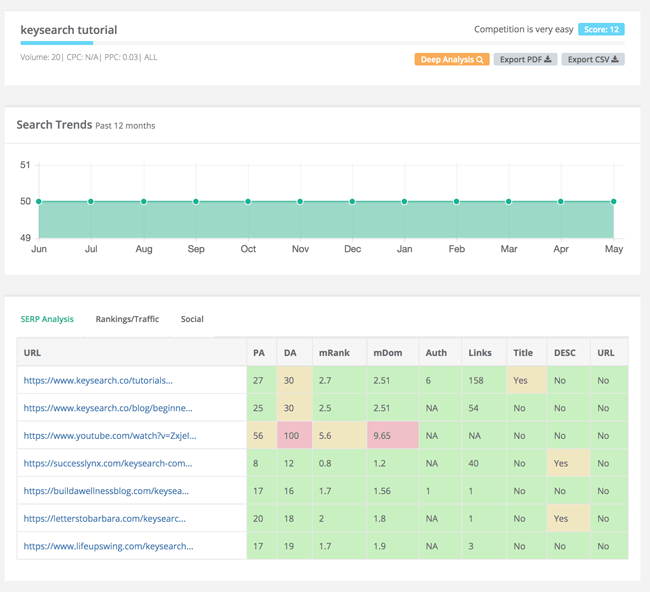Click the Jun data point on chart

click(39, 202)
